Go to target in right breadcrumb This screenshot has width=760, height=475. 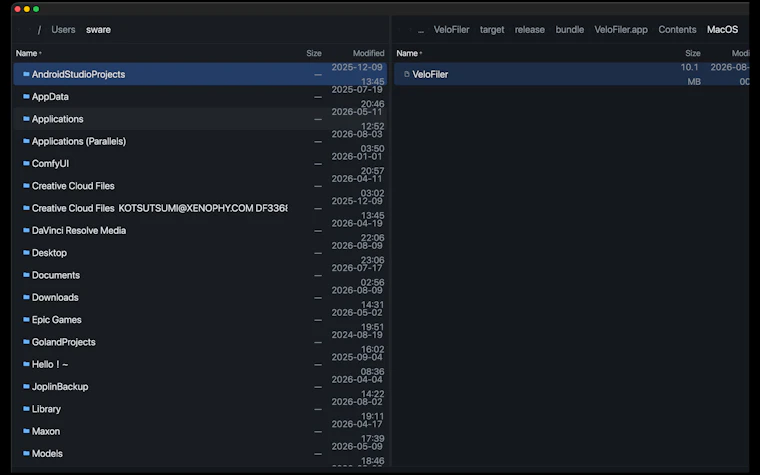(x=492, y=30)
